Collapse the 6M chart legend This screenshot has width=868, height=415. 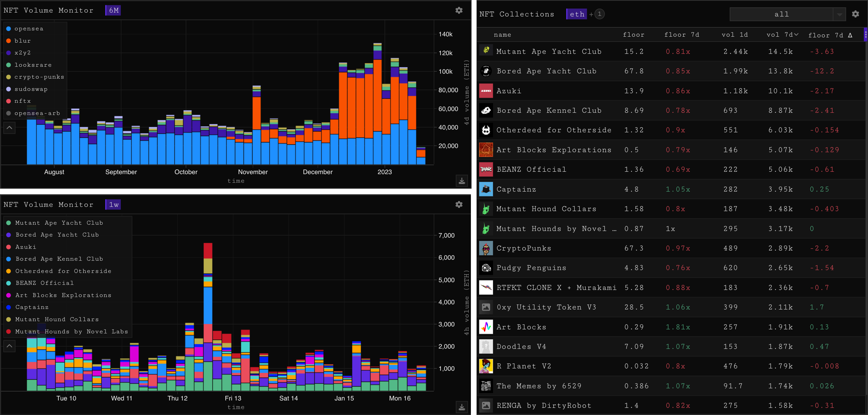(x=10, y=128)
